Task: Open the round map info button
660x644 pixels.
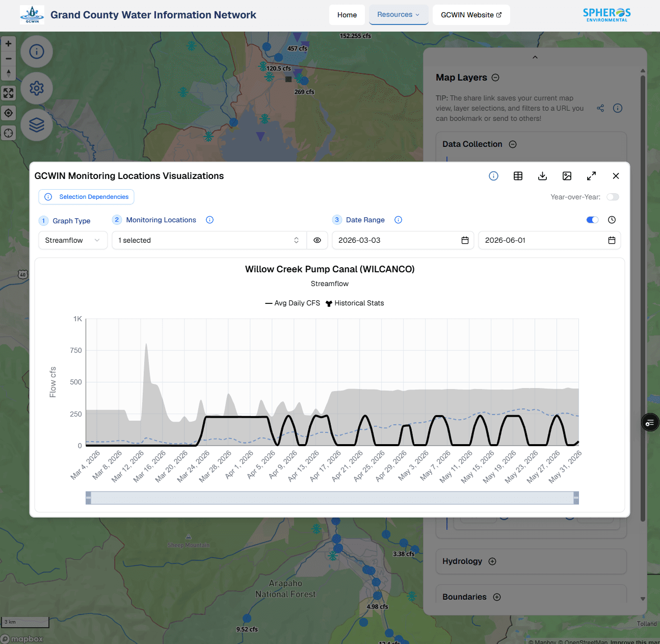Action: (37, 51)
